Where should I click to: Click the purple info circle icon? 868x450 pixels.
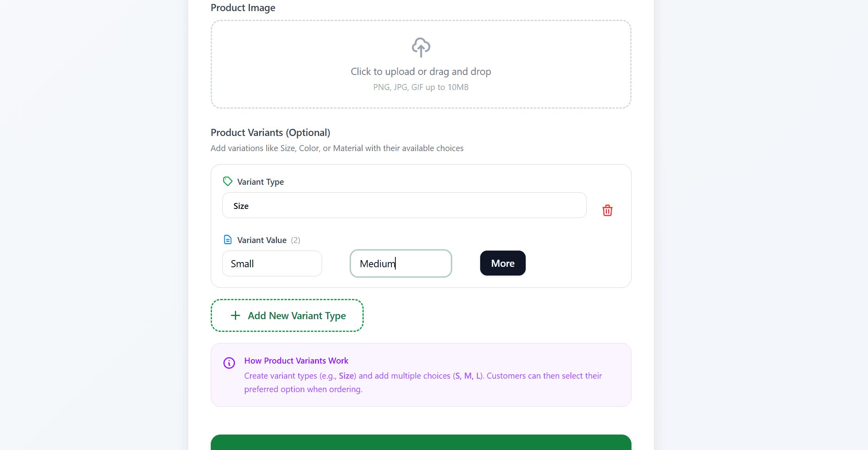click(229, 362)
